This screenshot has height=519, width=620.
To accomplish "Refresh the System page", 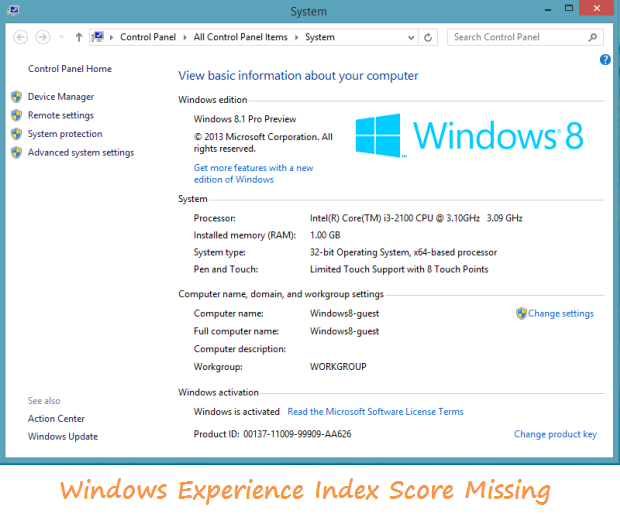I will 428,38.
